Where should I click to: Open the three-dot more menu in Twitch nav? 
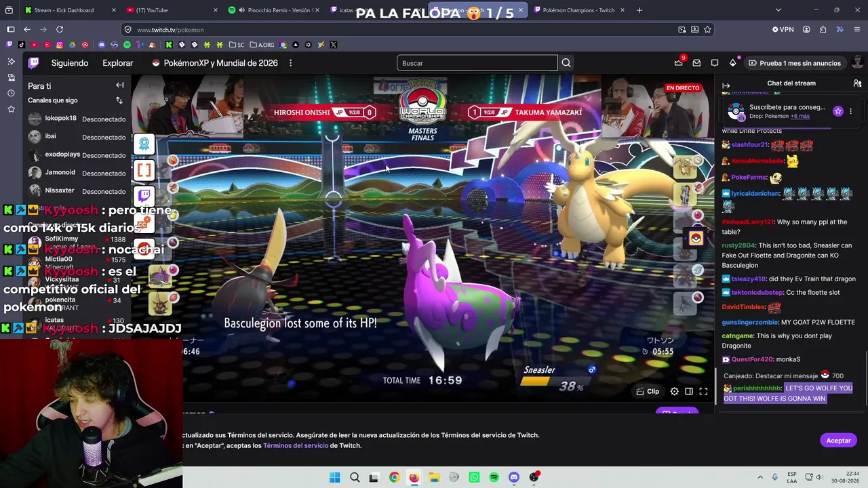coord(290,63)
